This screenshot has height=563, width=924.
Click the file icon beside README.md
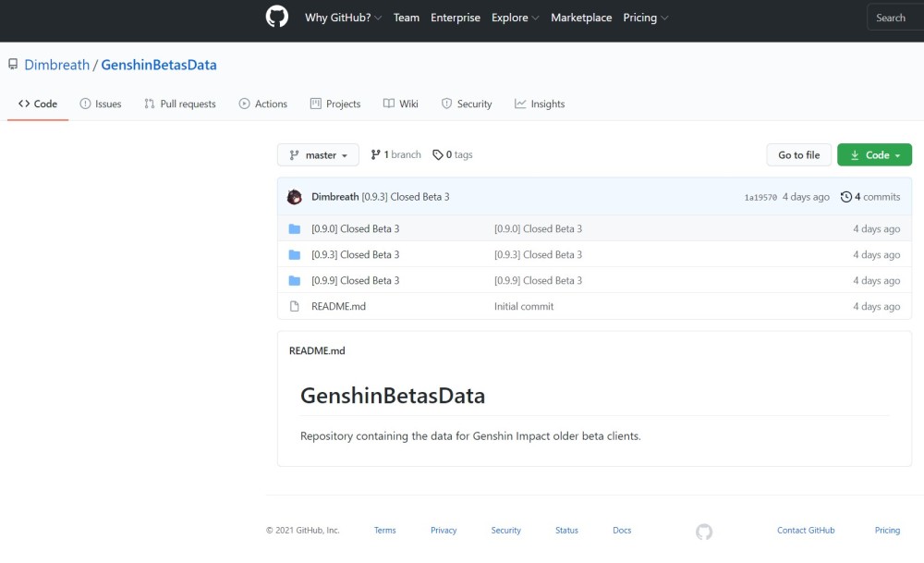pos(295,307)
